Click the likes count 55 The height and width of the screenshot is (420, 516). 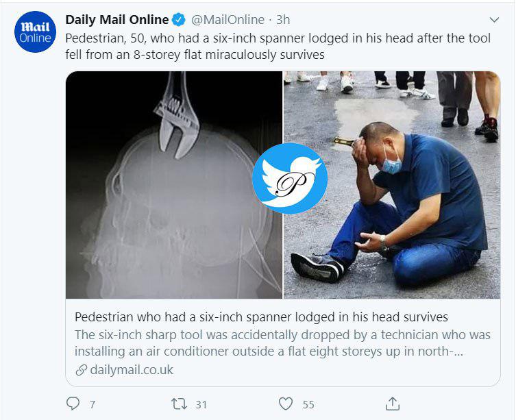tap(308, 404)
